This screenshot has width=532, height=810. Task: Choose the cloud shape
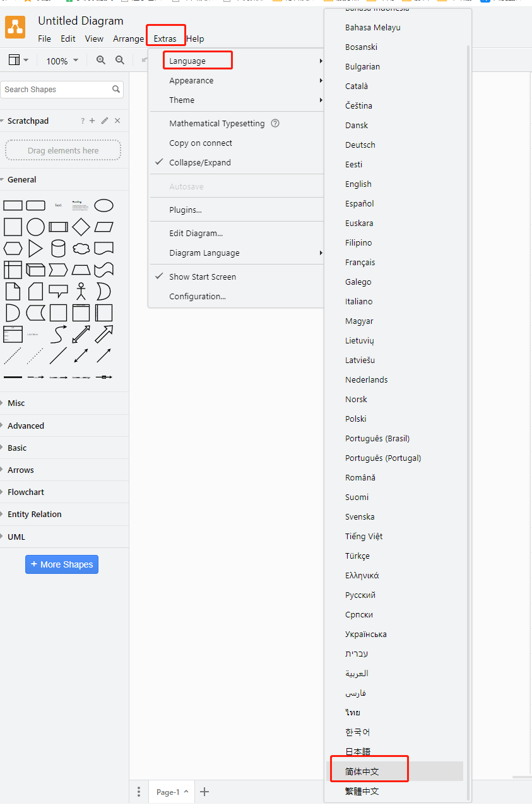pos(81,248)
